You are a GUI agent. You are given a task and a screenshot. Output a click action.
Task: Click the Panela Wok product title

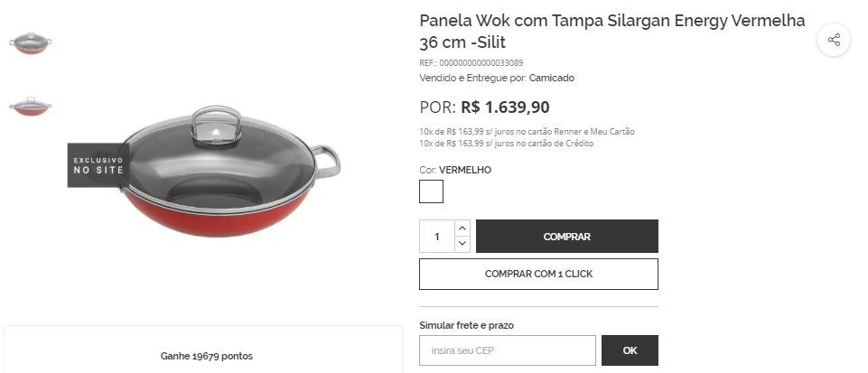[612, 31]
